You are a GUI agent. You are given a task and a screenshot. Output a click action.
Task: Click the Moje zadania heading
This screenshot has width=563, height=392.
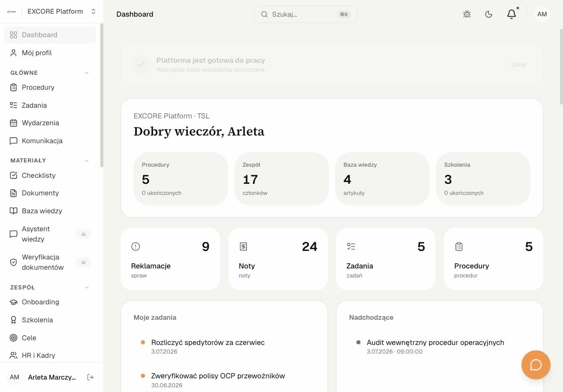155,317
